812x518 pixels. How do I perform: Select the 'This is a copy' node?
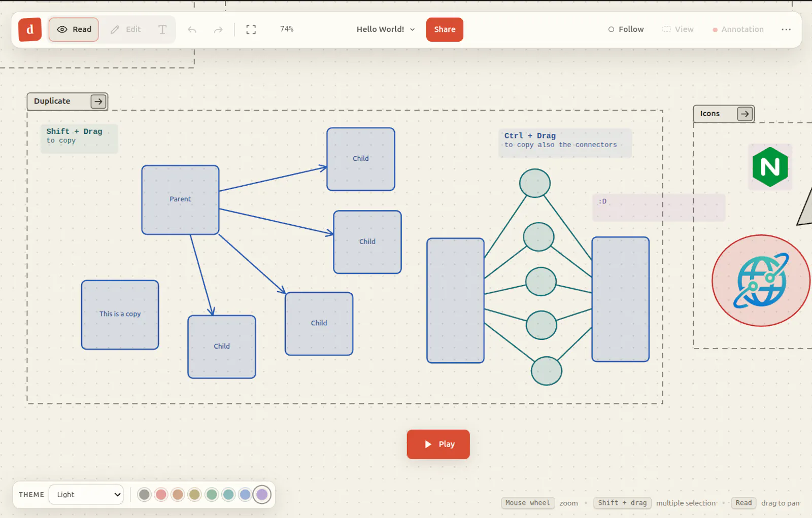click(120, 315)
